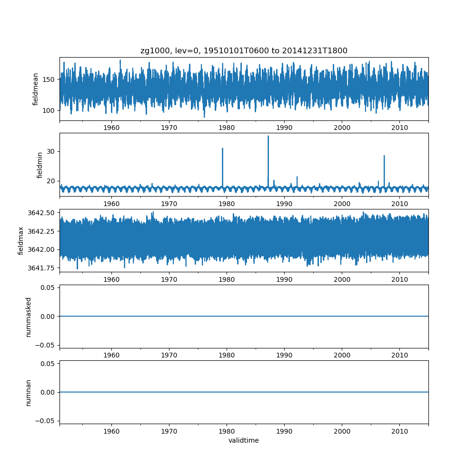Click the 1980 tick below the numnan plot
Screen dimensions: 476x476
tap(227, 430)
